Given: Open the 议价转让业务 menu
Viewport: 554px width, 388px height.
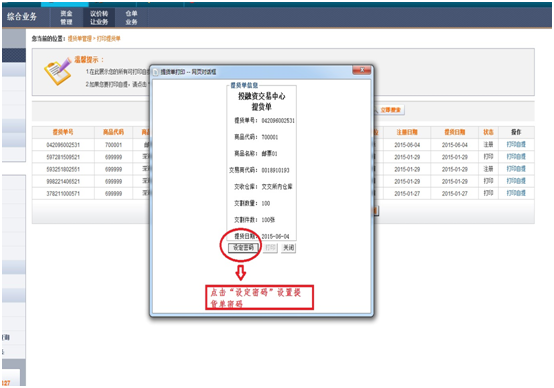Looking at the screenshot, I should (x=99, y=18).
